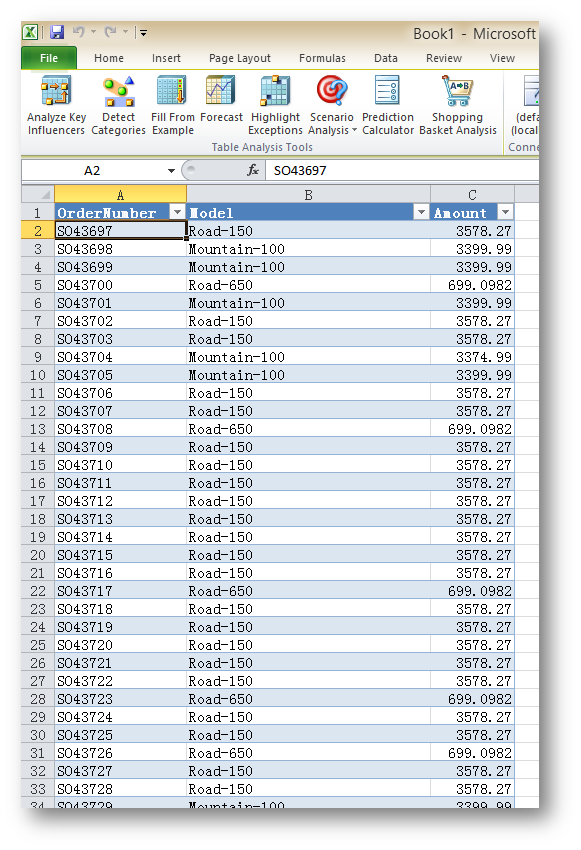
Task: Select cell SO43717
Action: 120,591
